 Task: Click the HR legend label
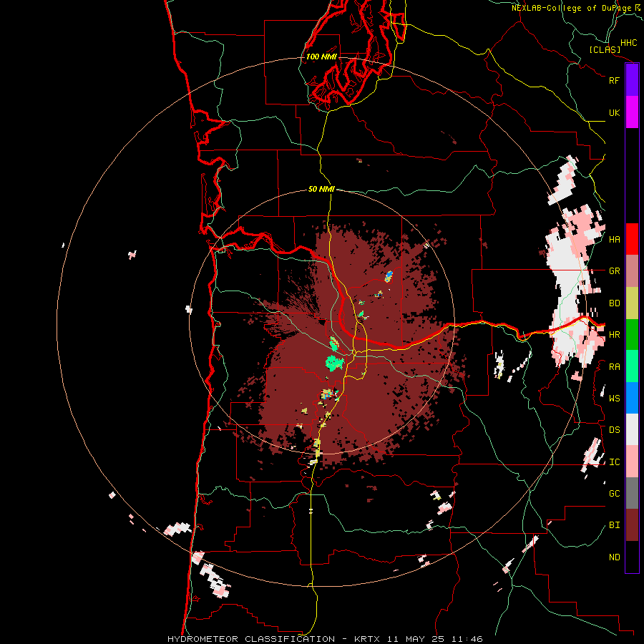tap(614, 335)
